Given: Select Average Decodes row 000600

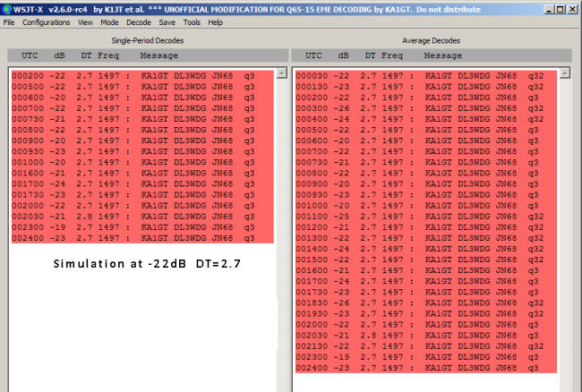Looking at the screenshot, I should pyautogui.click(x=426, y=141).
